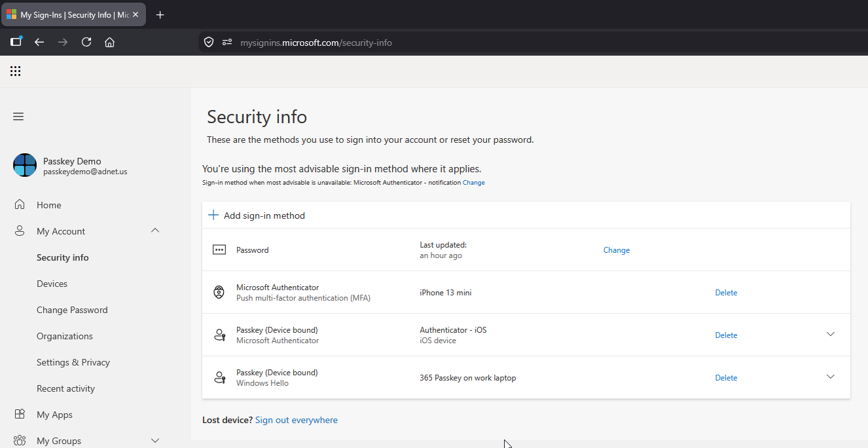Collapse the sidebar with hamburger icon
The image size is (868, 448).
point(18,117)
